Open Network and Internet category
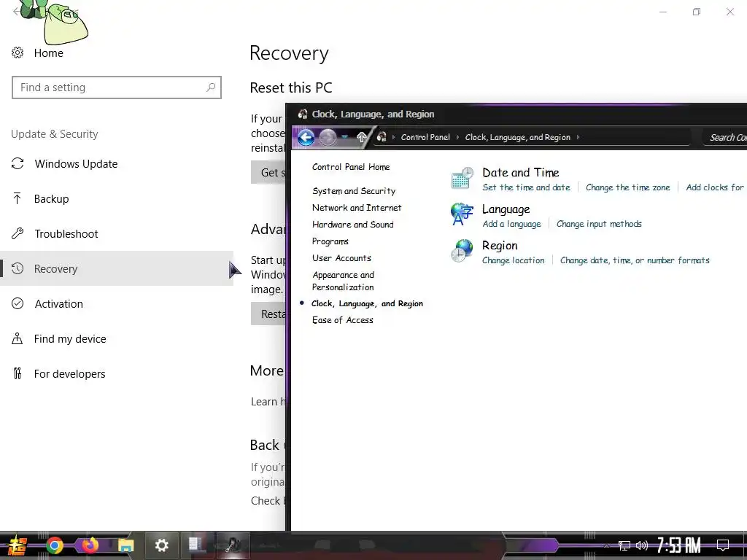This screenshot has width=747, height=560. click(357, 208)
